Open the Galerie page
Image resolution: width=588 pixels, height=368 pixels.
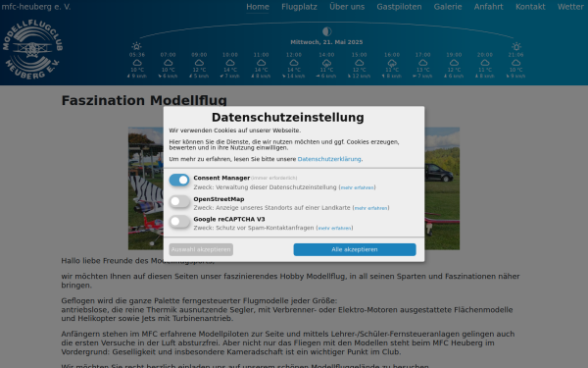click(448, 7)
